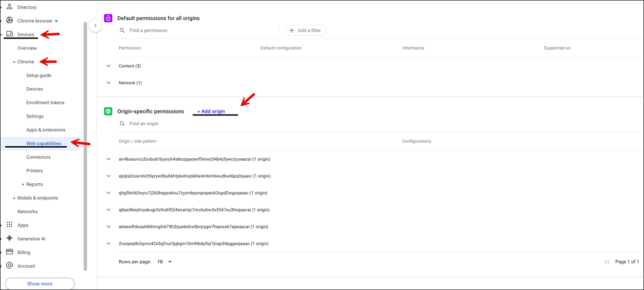This screenshot has height=290, width=644.
Task: Open the Networks item in the sidebar
Action: (x=27, y=211)
